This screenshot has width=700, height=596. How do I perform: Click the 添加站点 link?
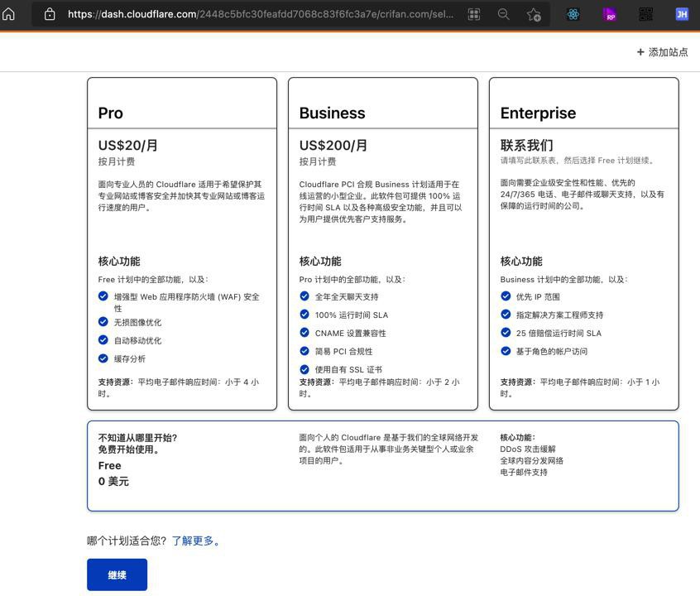pos(663,52)
